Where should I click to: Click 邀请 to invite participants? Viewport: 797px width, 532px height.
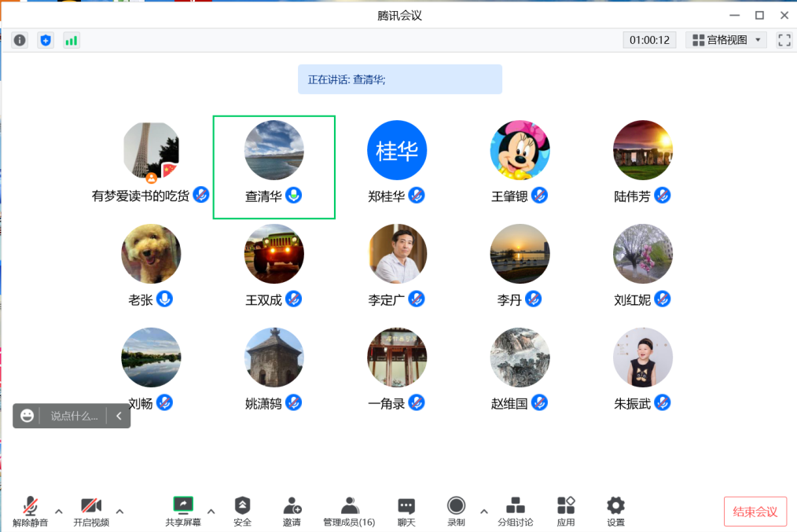point(292,511)
